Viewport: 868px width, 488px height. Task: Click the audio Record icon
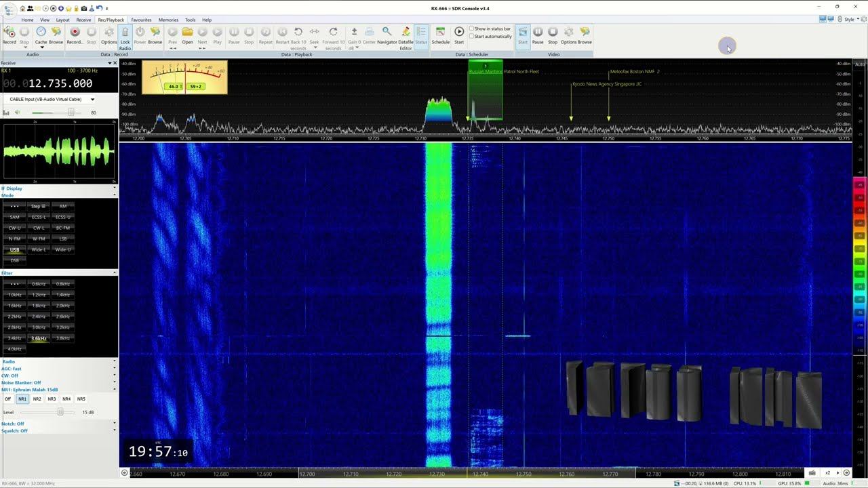pos(9,32)
